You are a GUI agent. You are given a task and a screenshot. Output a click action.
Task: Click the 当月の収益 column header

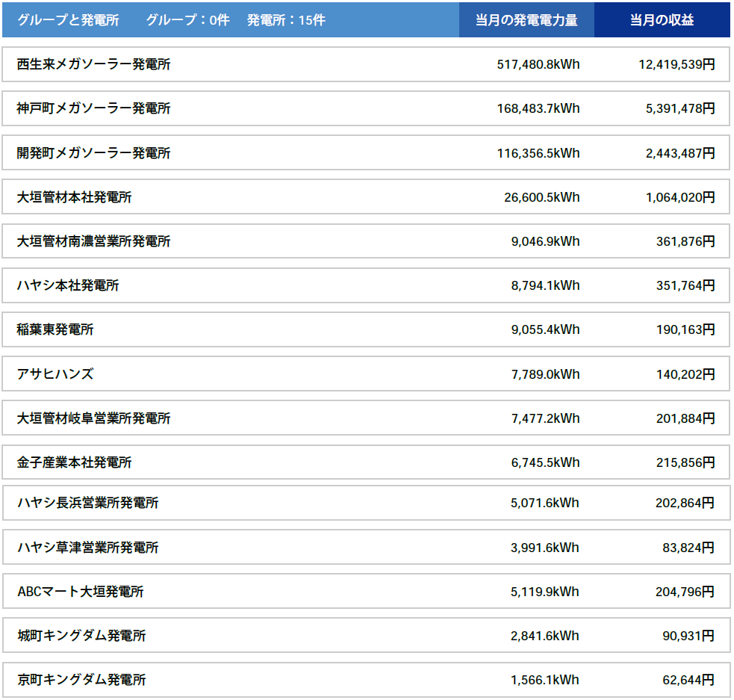point(662,20)
